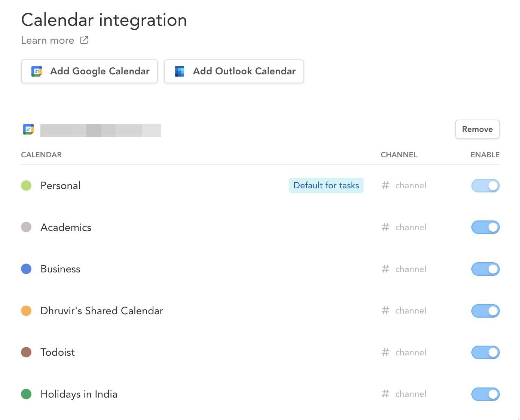Add Outlook Calendar account
This screenshot has width=520, height=420.
pos(234,71)
